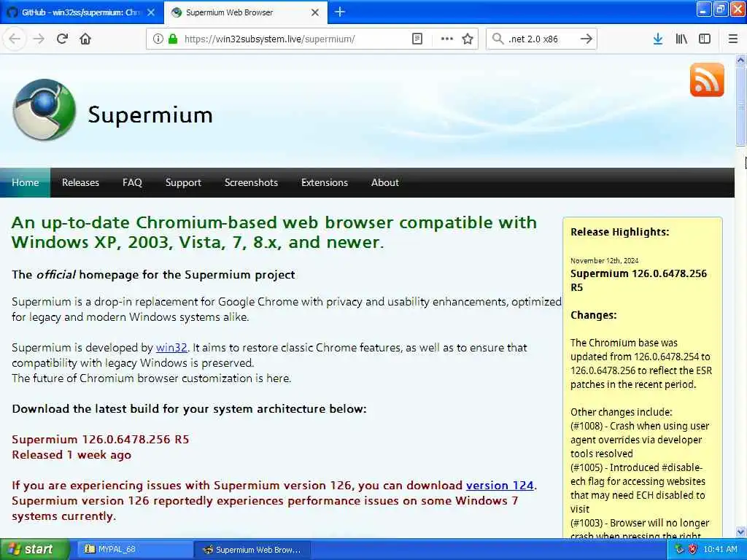
Task: Open the library icon
Action: click(681, 39)
